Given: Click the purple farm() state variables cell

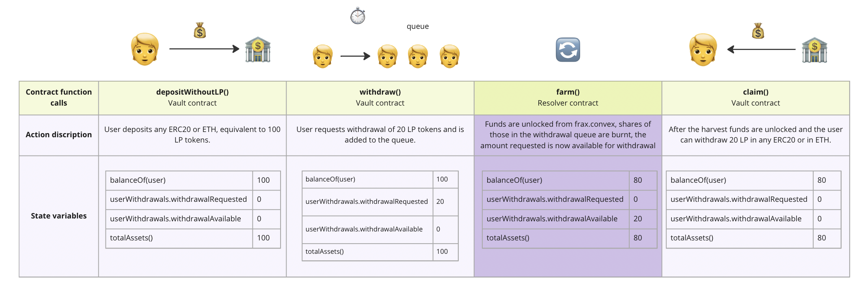Looking at the screenshot, I should (568, 216).
